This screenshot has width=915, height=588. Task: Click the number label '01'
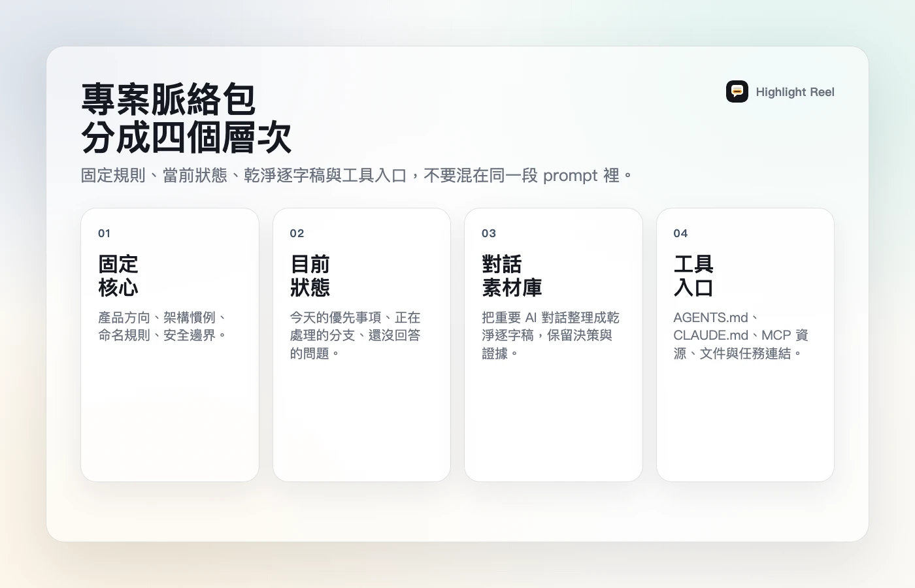pos(105,233)
